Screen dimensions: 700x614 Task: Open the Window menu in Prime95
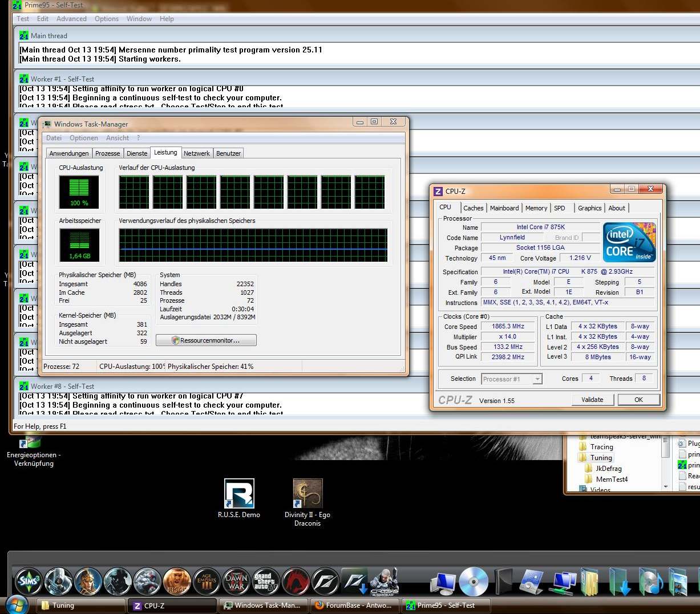(139, 19)
